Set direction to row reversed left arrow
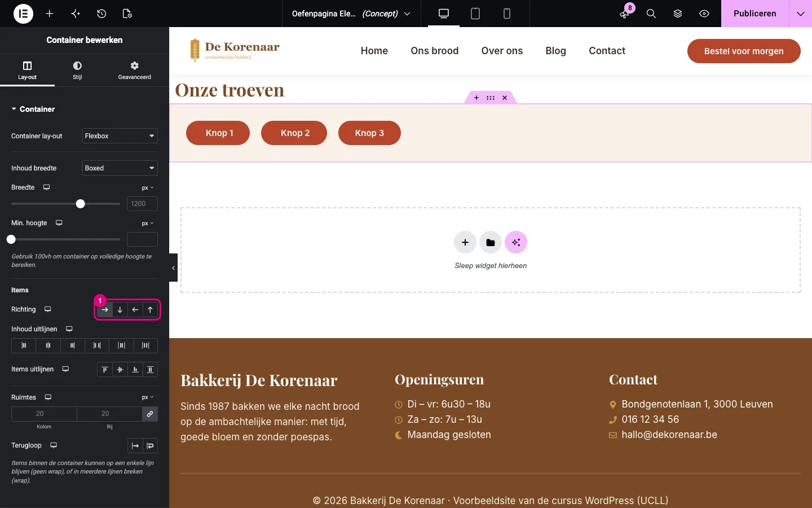The width and height of the screenshot is (812, 508). point(135,309)
